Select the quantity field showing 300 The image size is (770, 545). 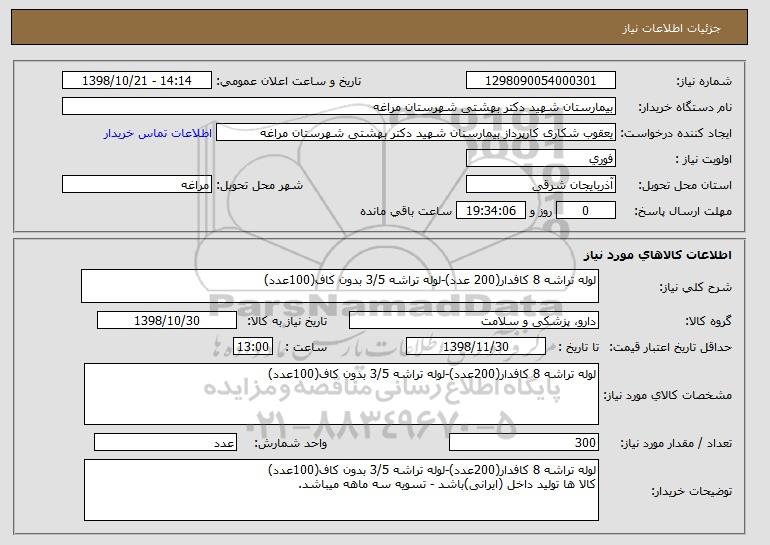click(524, 442)
